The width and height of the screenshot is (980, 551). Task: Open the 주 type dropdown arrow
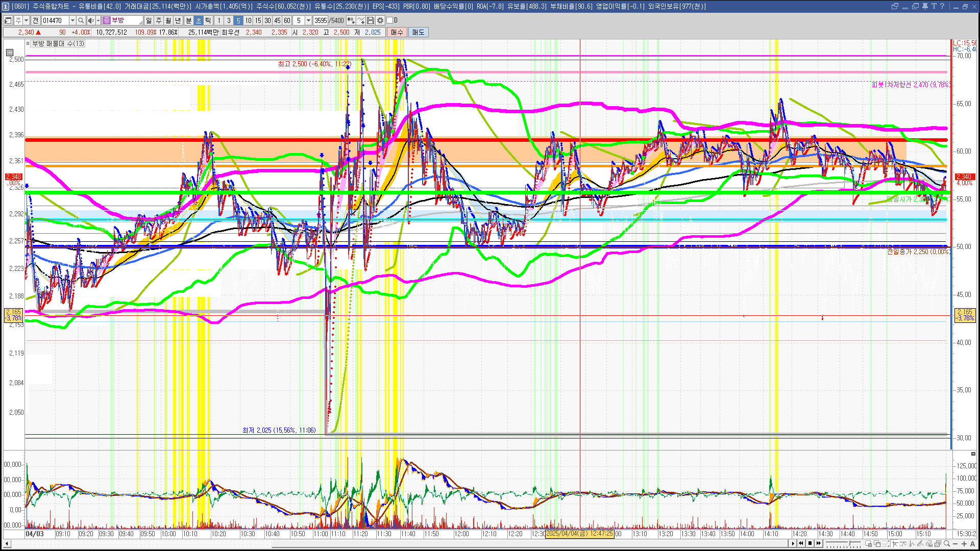pos(26,20)
